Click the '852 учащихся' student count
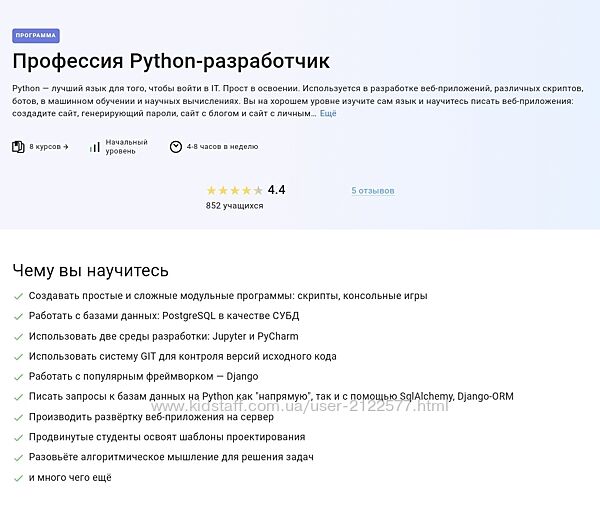Viewport: 600px width, 512px height. coord(234,206)
